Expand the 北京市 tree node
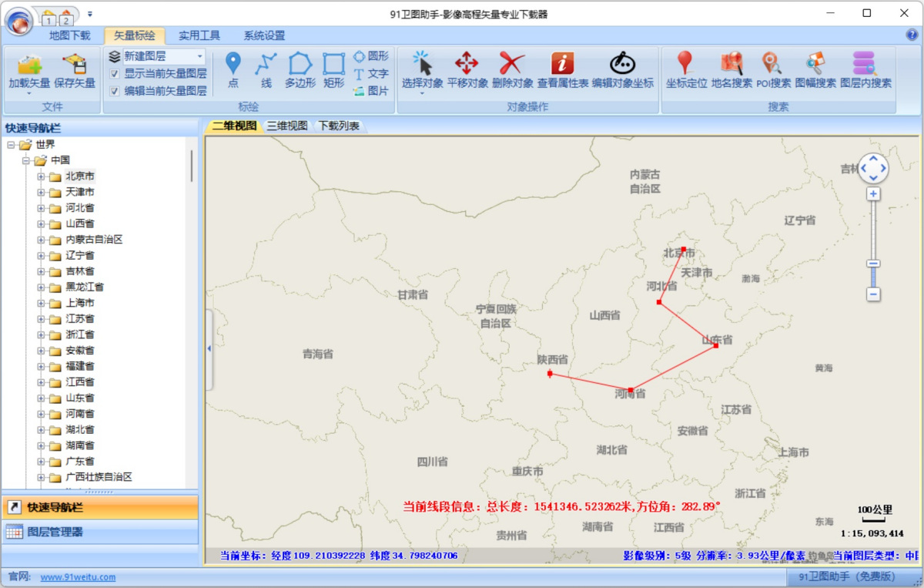This screenshot has height=588, width=924. [x=42, y=176]
